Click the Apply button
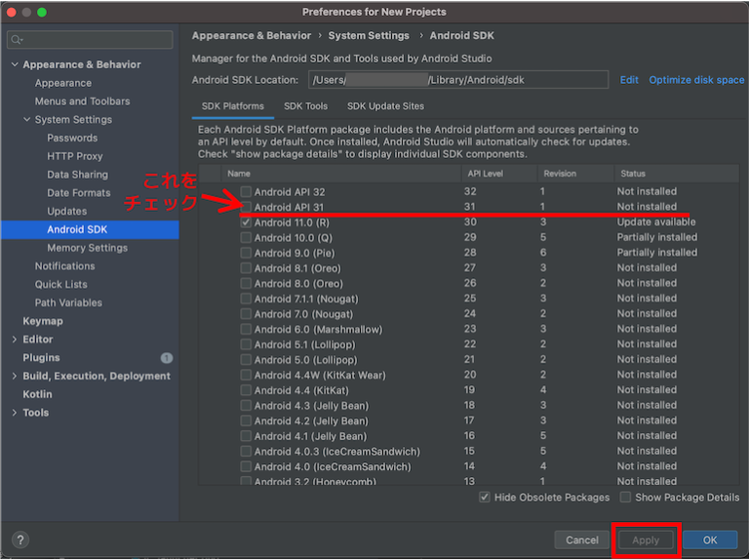This screenshot has width=749, height=560. 645,540
